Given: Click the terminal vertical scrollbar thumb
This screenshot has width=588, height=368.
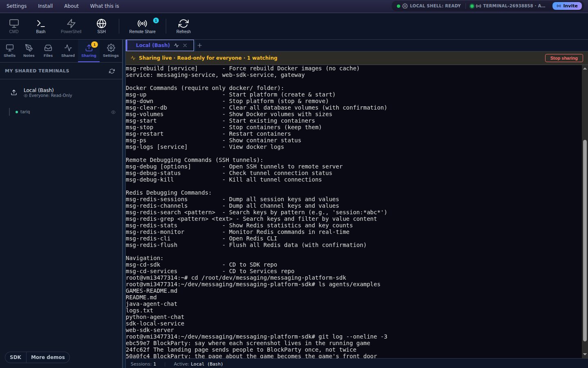Looking at the screenshot, I should pyautogui.click(x=585, y=240).
